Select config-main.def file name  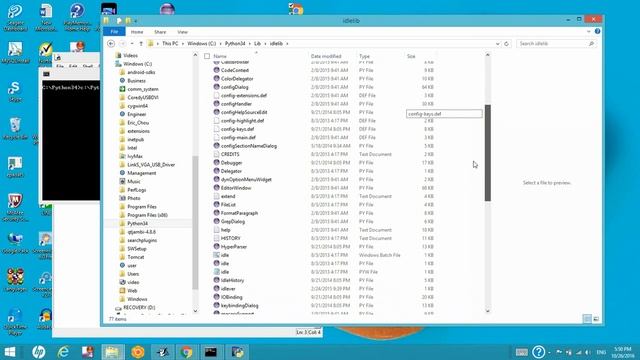[238, 138]
